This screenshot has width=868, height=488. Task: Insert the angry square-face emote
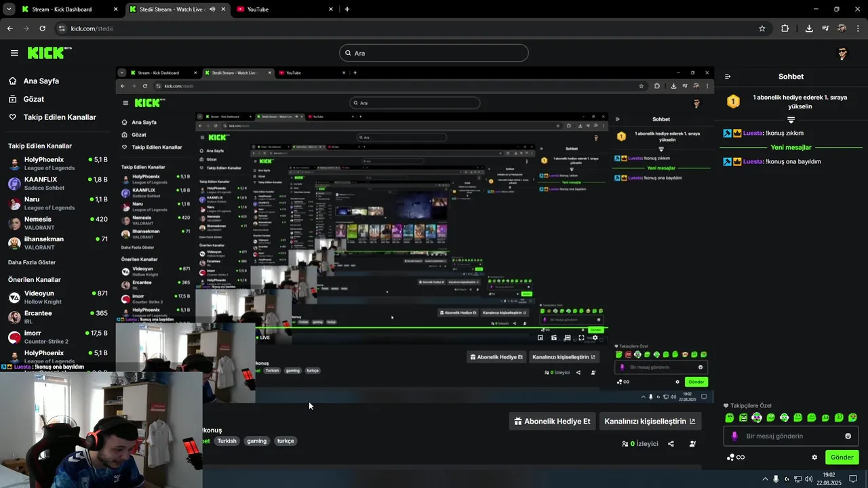743,418
